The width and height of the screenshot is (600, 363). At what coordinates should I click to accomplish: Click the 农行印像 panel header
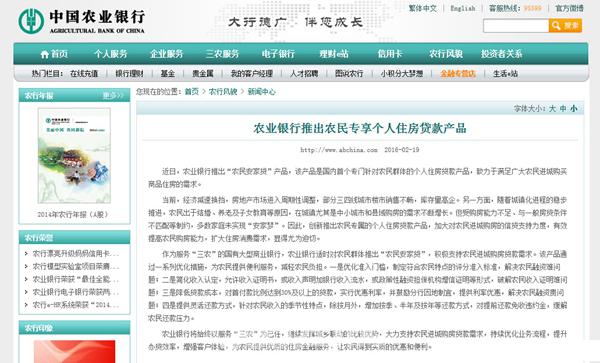74,328
